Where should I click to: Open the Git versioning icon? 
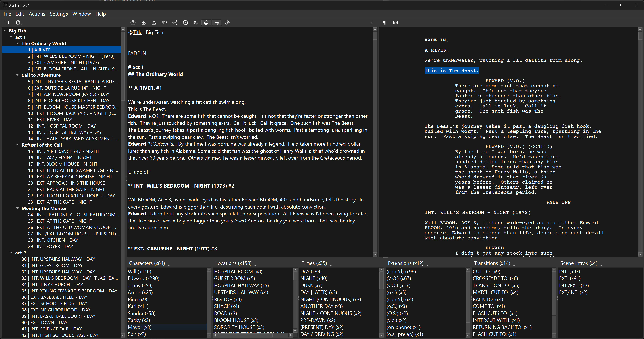click(x=227, y=22)
